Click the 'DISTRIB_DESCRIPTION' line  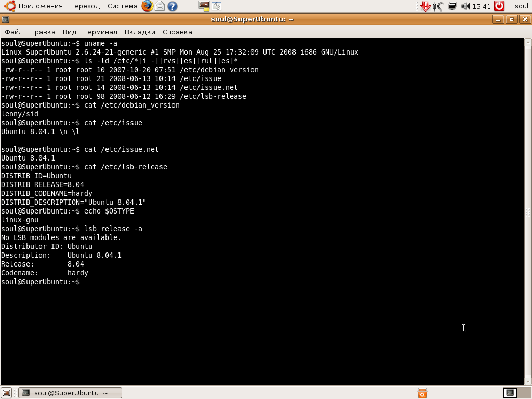point(74,202)
